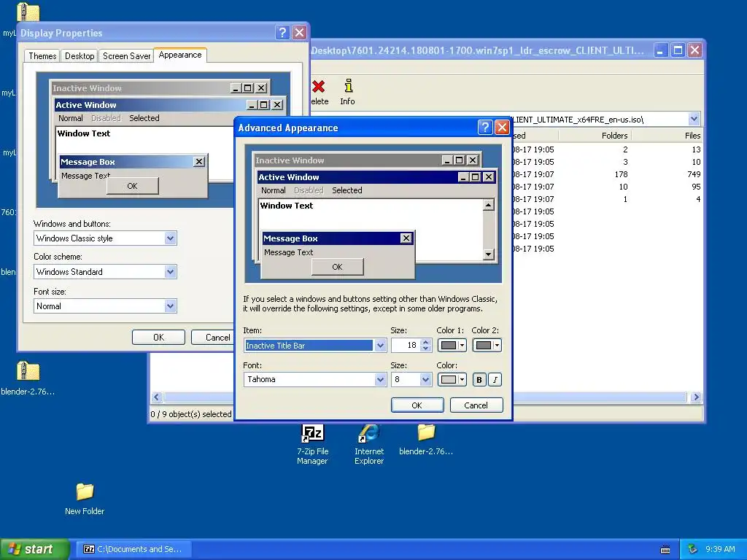Click the Start button

[x=34, y=549]
